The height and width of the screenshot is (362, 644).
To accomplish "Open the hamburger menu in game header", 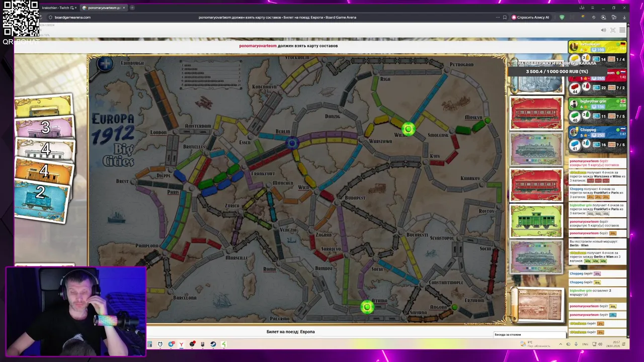I will tap(622, 31).
